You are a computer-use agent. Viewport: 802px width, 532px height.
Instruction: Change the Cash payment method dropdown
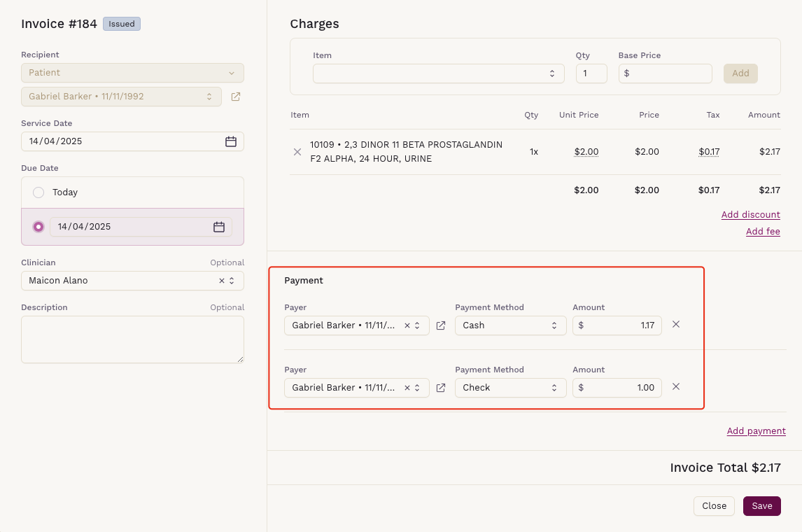tap(510, 326)
